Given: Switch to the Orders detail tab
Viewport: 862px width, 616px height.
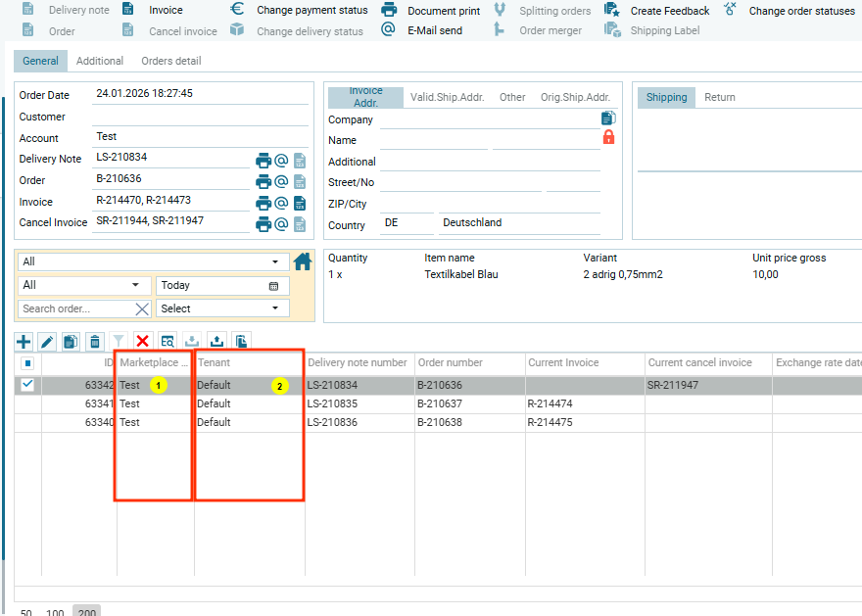Looking at the screenshot, I should (x=171, y=61).
